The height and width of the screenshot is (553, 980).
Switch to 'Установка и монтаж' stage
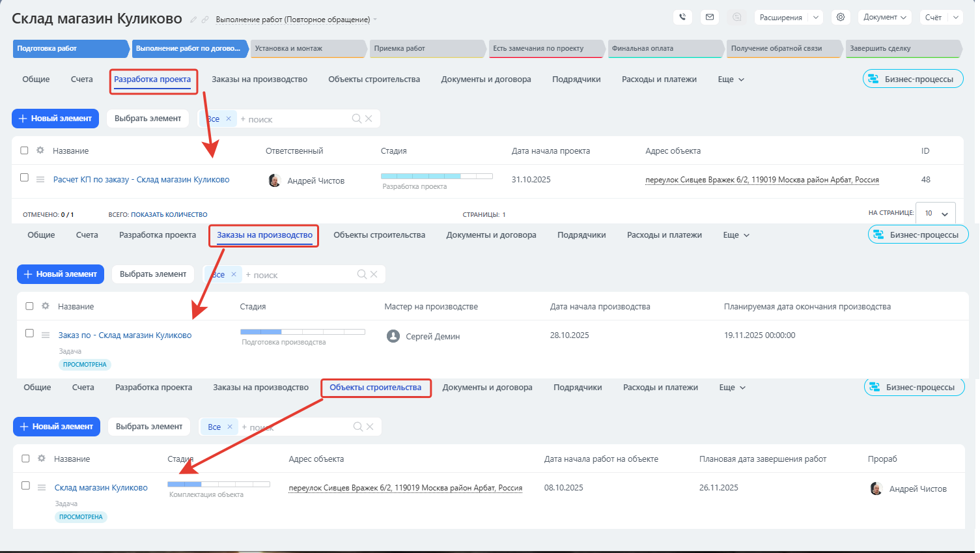click(x=306, y=49)
